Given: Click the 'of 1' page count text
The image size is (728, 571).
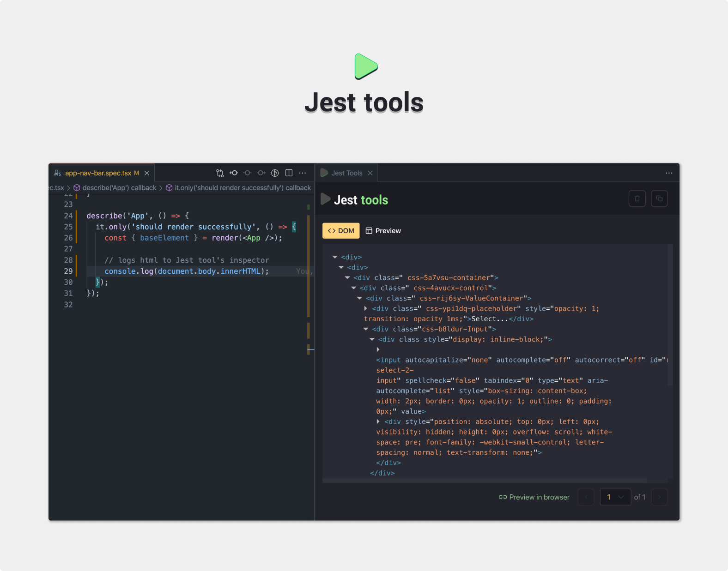Looking at the screenshot, I should click(x=640, y=497).
